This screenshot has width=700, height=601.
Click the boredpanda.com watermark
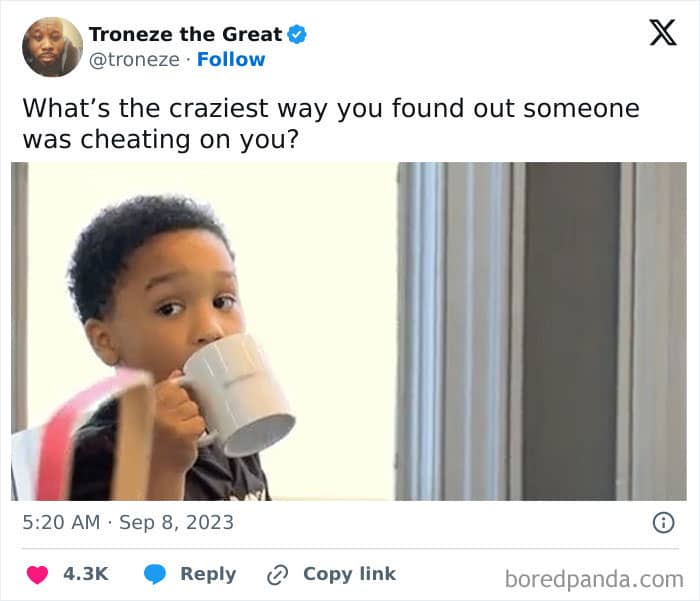[x=594, y=580]
